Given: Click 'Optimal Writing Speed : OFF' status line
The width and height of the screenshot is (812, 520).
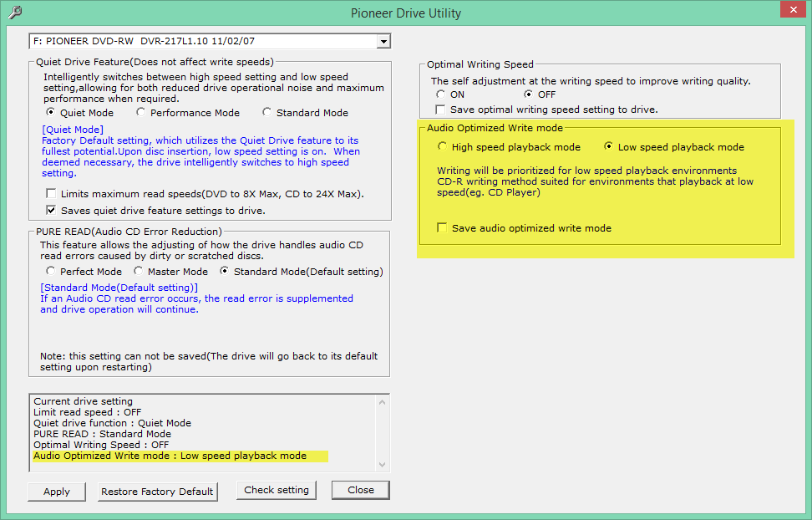Looking at the screenshot, I should pos(101,445).
